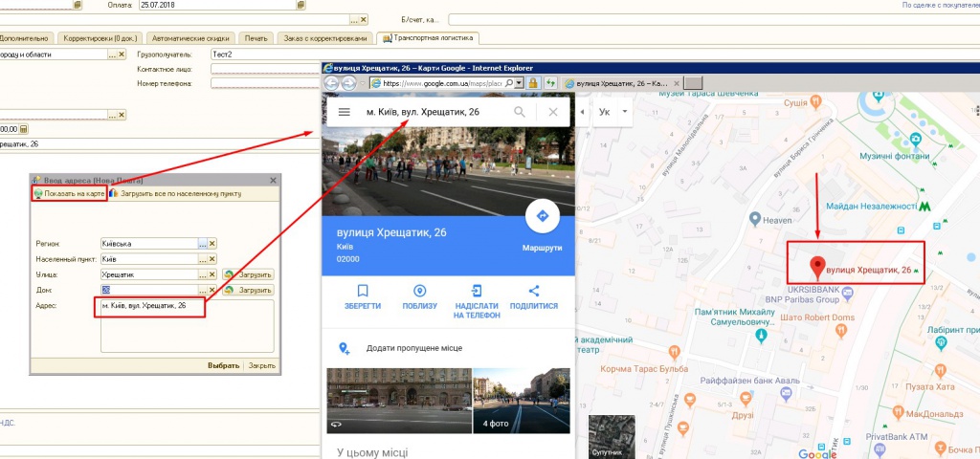Click the security lock icon in IE
Image resolution: width=980 pixels, height=459 pixels.
pyautogui.click(x=533, y=82)
